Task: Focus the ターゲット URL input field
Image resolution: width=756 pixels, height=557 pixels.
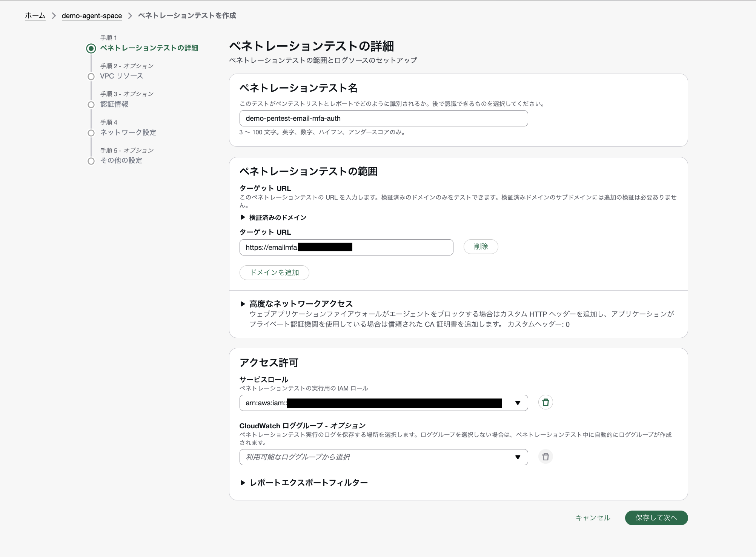Action: tap(346, 247)
